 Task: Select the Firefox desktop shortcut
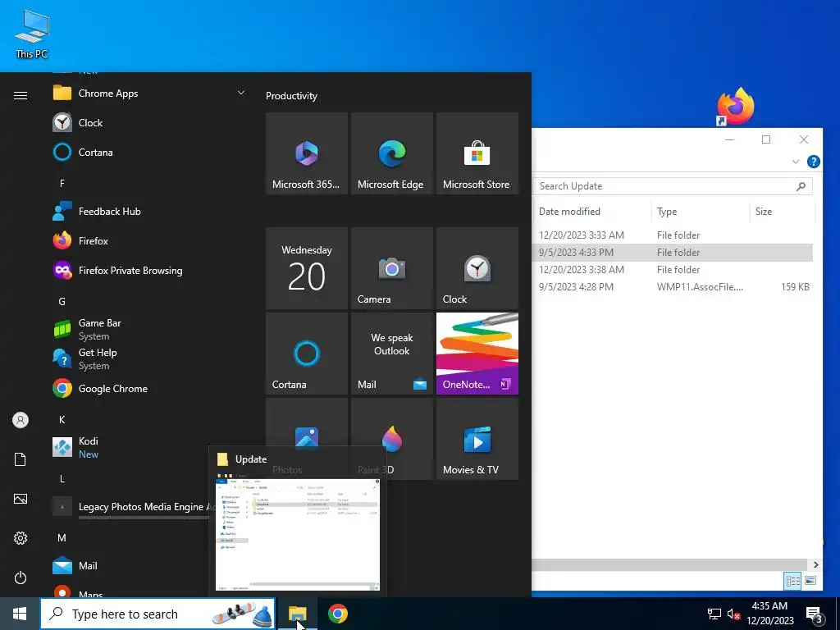pyautogui.click(x=735, y=107)
